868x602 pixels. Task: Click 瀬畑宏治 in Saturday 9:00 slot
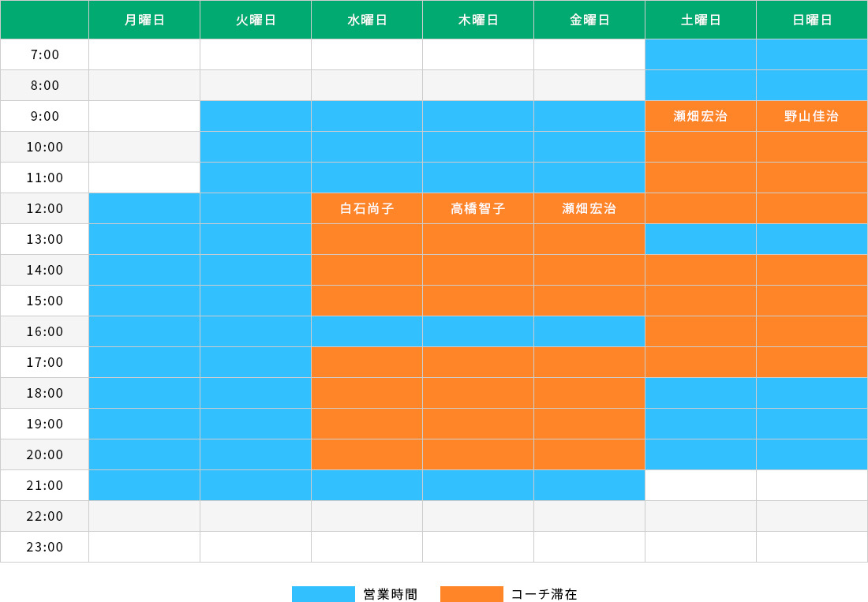[701, 117]
